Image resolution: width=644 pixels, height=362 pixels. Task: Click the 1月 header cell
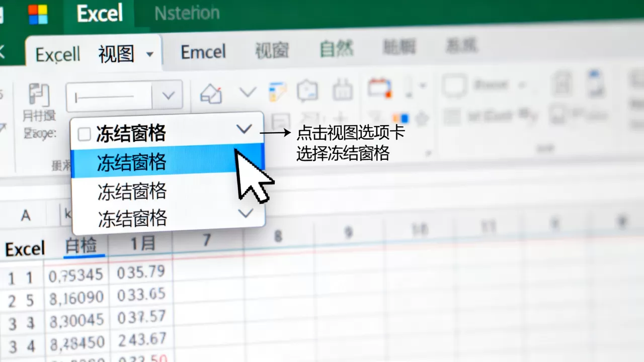(143, 243)
